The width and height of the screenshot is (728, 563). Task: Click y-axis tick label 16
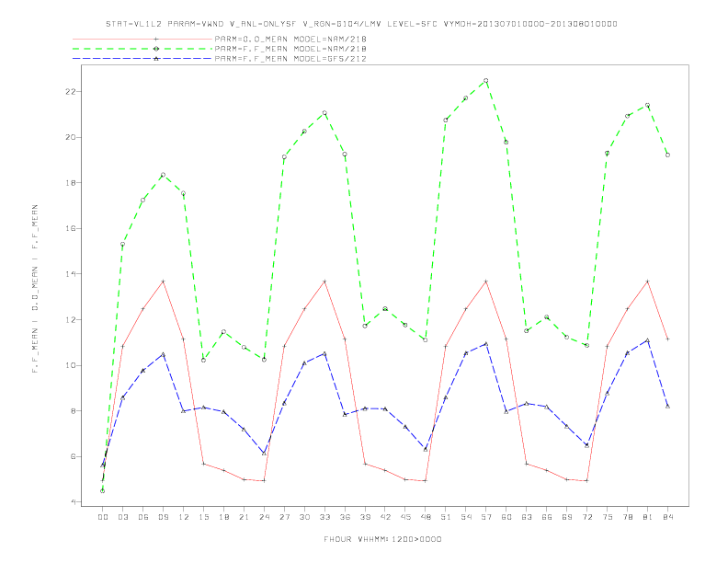coord(70,228)
